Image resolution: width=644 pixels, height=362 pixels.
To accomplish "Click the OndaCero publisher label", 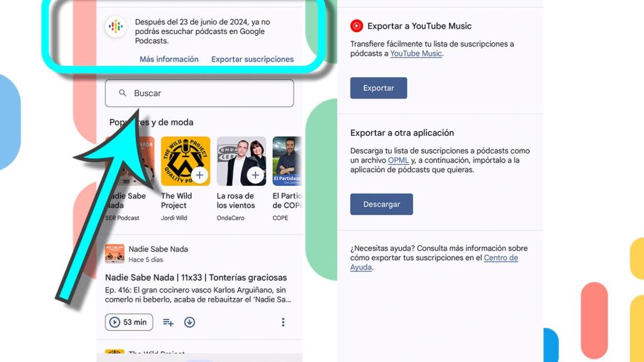I will coord(230,218).
